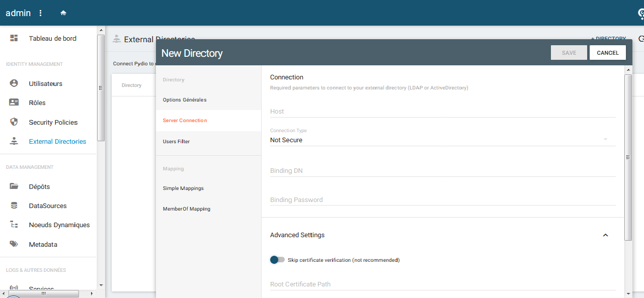Viewport: 644px width, 298px height.
Task: Click the Tableau de bord dashboard icon
Action: 14,38
